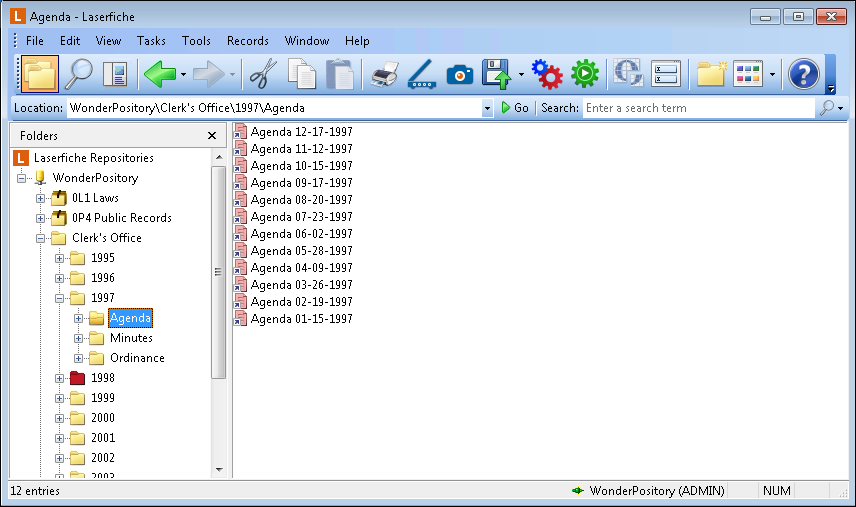
Task: Go back with the green arrow
Action: [x=160, y=74]
